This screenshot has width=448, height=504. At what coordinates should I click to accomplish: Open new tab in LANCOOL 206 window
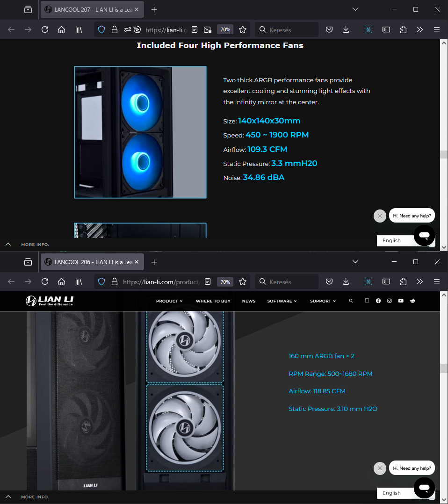pyautogui.click(x=154, y=262)
